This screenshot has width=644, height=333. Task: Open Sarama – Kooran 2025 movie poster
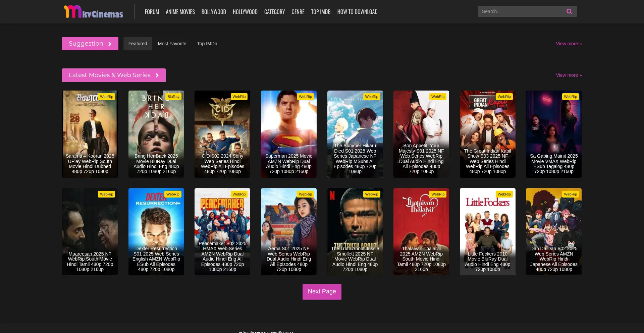click(90, 134)
